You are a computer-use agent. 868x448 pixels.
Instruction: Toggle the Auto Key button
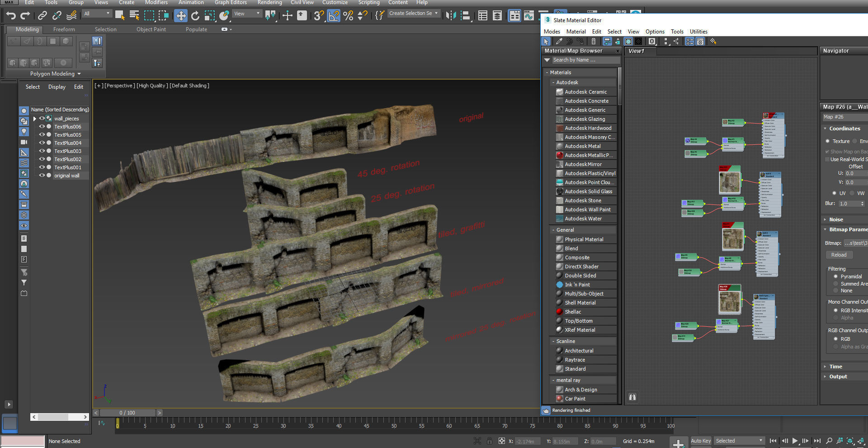701,441
